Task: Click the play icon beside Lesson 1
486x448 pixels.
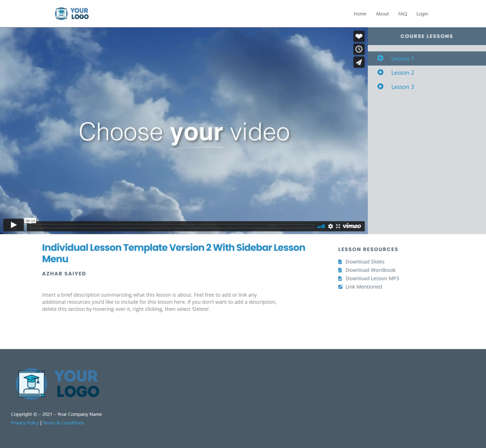Action: (x=380, y=58)
